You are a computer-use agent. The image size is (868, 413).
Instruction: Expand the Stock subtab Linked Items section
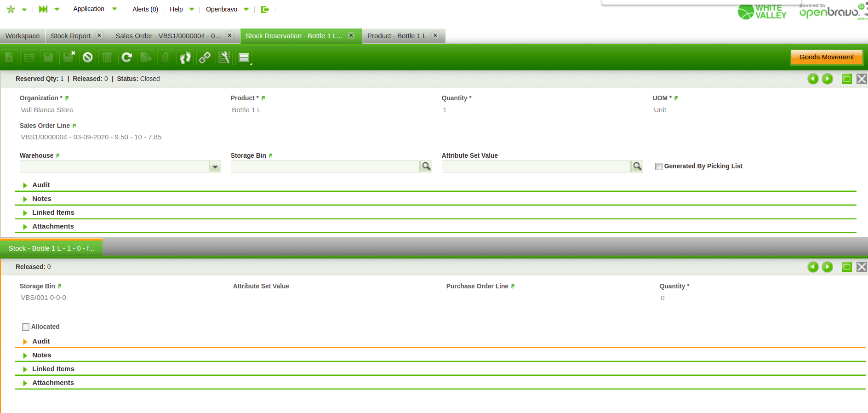(x=25, y=369)
